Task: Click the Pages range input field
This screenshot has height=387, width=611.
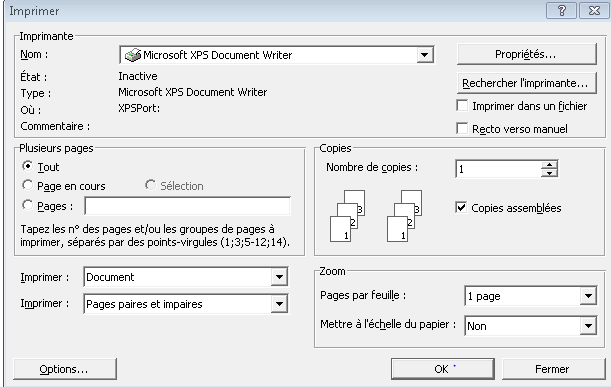Action: [x=187, y=206]
